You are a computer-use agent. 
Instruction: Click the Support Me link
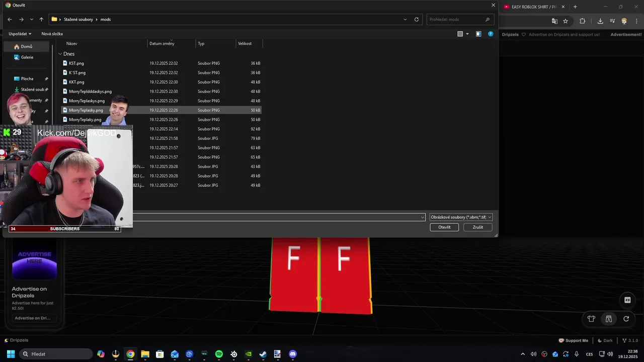pyautogui.click(x=574, y=340)
